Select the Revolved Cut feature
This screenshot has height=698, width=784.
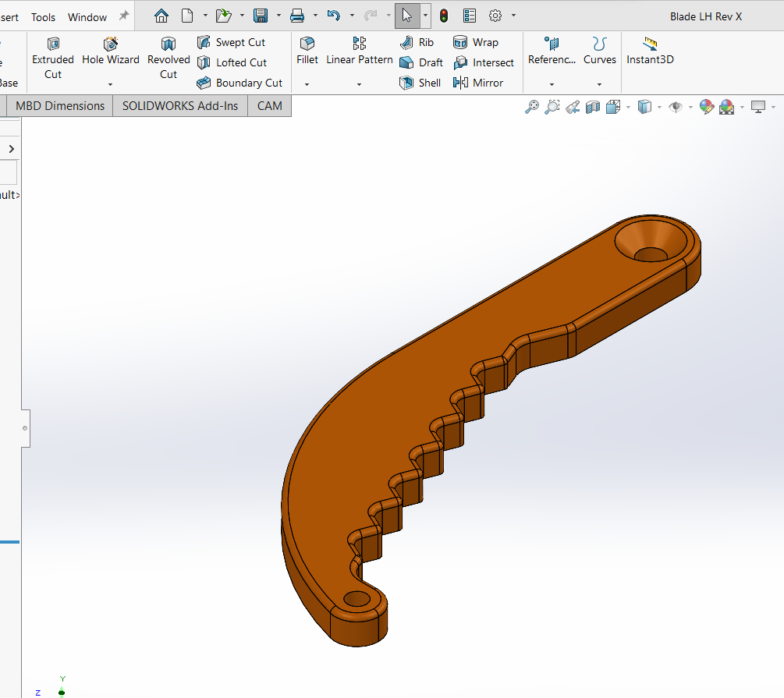click(169, 58)
